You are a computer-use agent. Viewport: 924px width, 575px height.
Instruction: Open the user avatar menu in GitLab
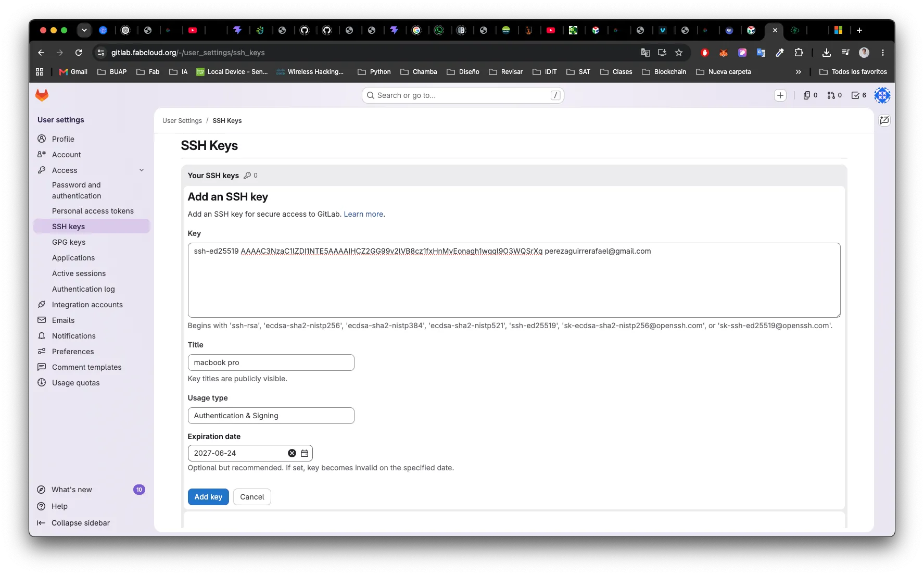(x=882, y=95)
